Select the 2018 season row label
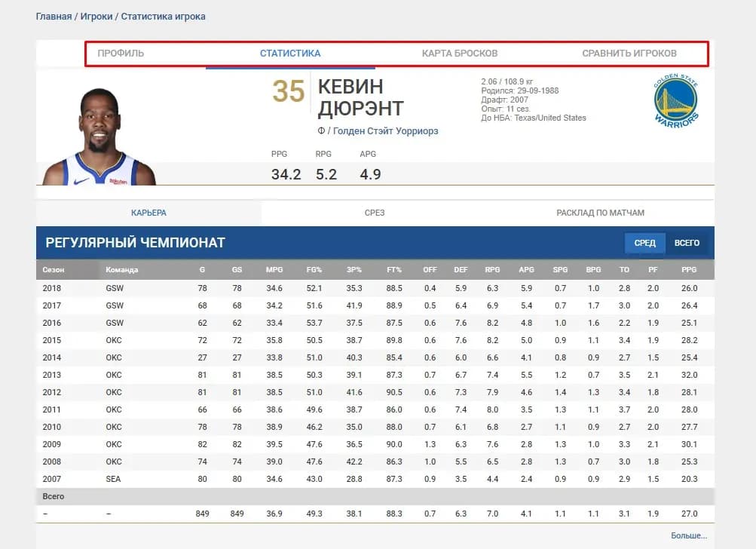 pyautogui.click(x=51, y=288)
